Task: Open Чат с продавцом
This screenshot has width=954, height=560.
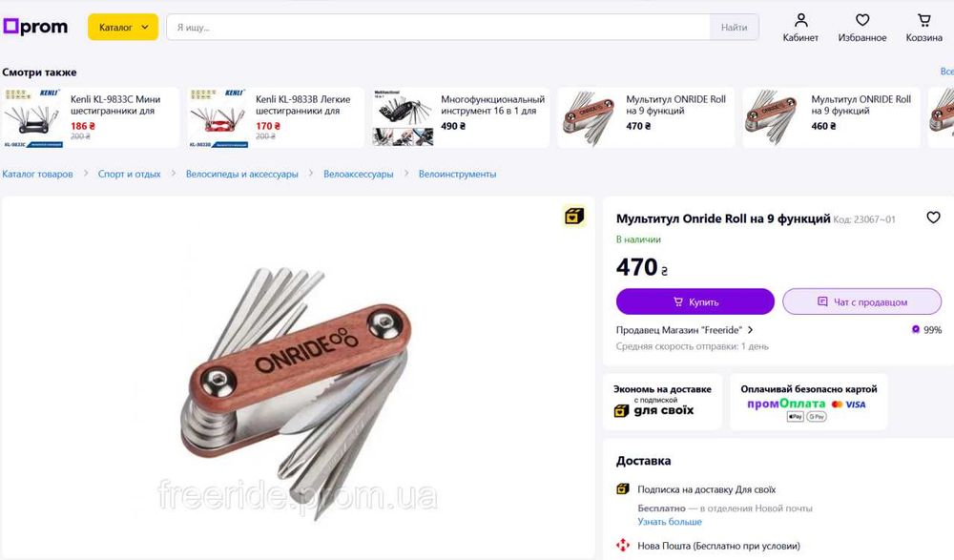Action: 861,301
